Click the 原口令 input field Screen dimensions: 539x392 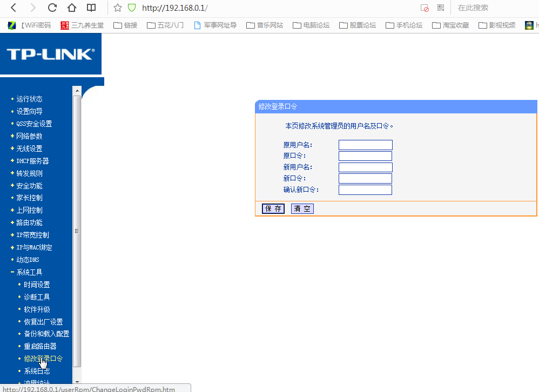click(x=365, y=156)
